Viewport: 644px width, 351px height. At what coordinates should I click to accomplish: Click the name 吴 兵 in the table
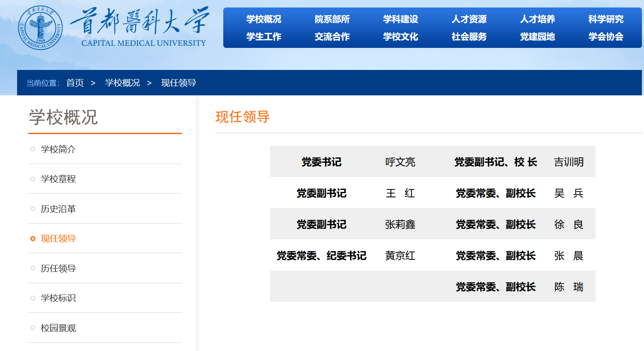point(569,193)
